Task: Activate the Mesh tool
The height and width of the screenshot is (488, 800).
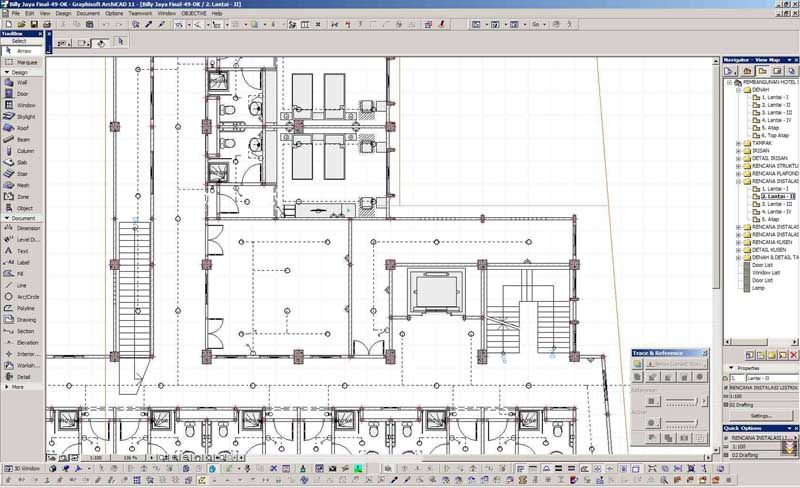Action: pos(21,185)
